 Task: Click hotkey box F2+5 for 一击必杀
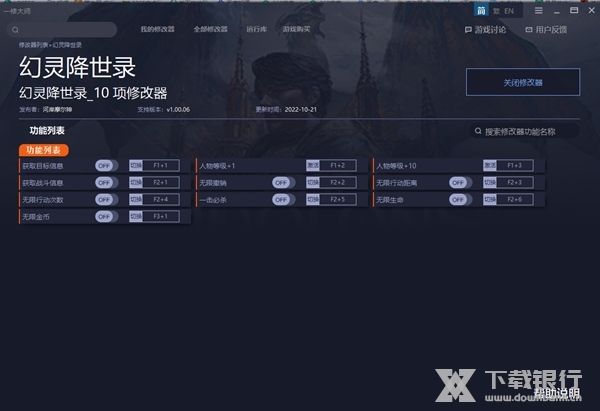[x=338, y=199]
